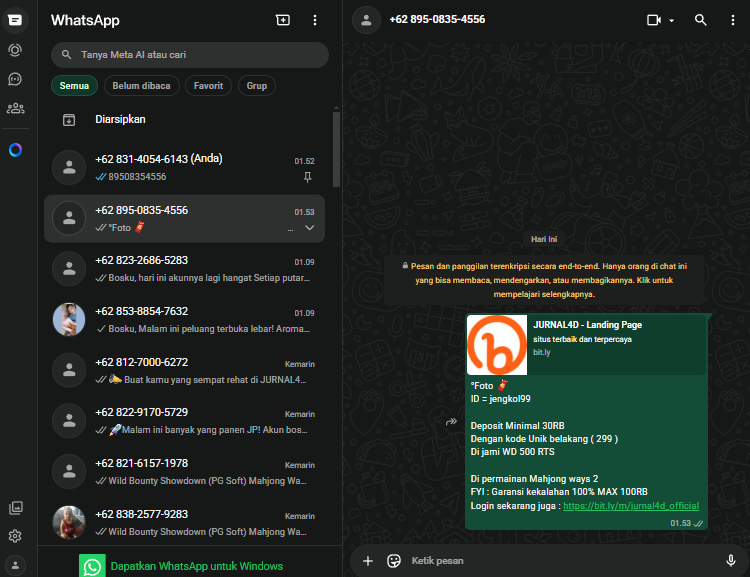
Task: Open the Channels icon in the sidebar
Action: [x=15, y=79]
